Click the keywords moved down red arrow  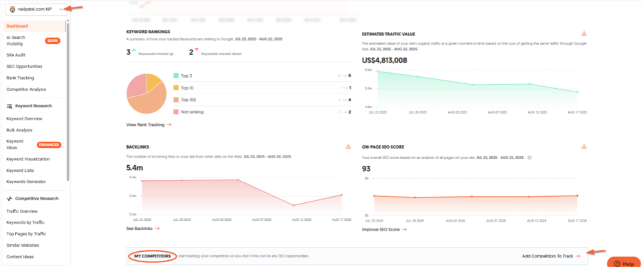196,50
